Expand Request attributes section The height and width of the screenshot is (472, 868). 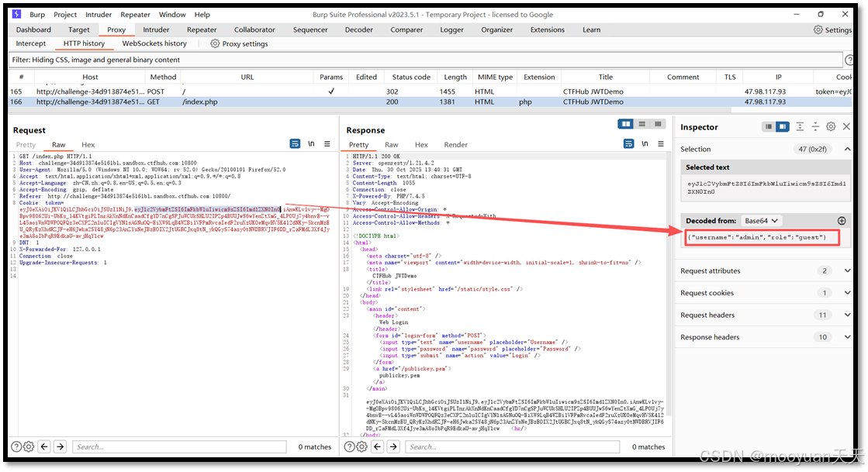pyautogui.click(x=848, y=270)
